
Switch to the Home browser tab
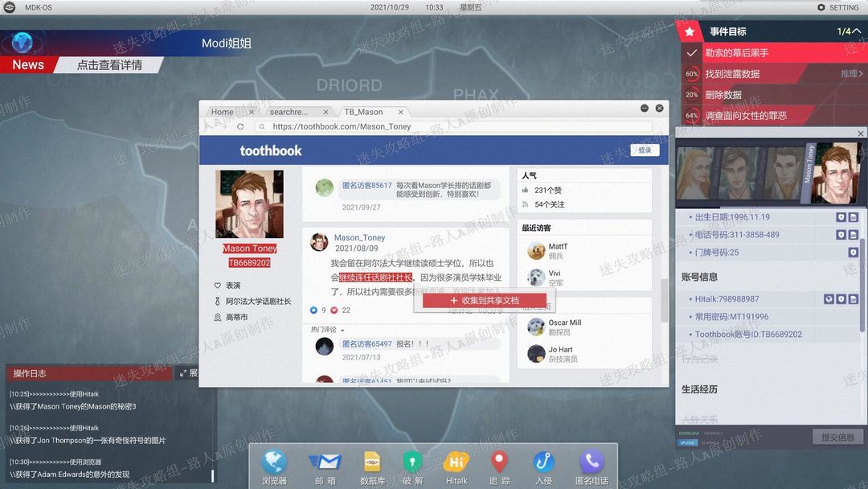pos(222,112)
